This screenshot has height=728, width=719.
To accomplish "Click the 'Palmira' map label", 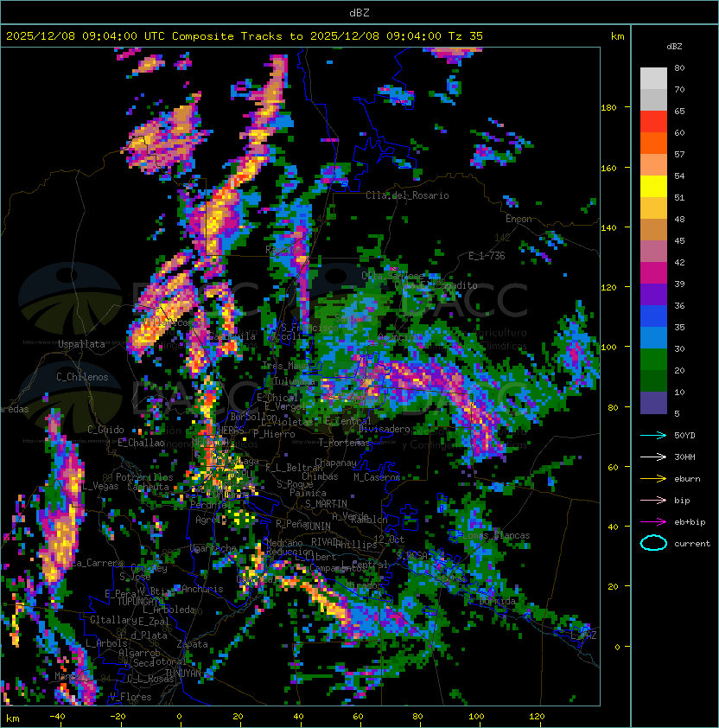I will coord(308,493).
